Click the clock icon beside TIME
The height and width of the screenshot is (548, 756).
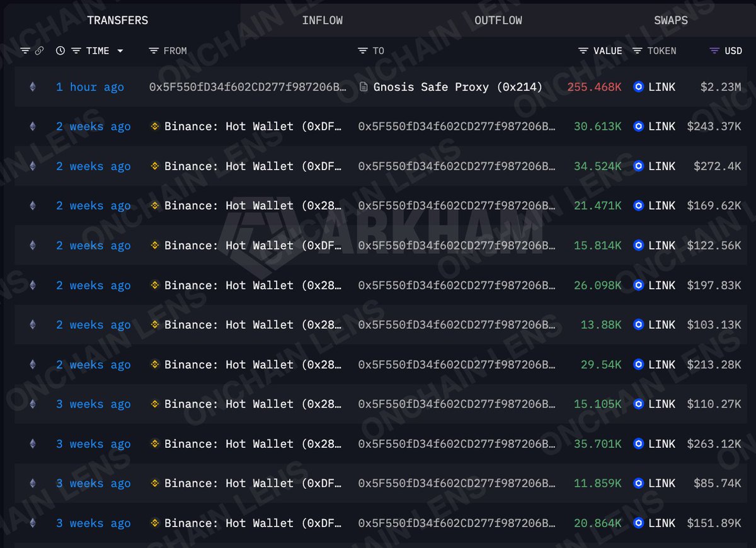coord(60,51)
